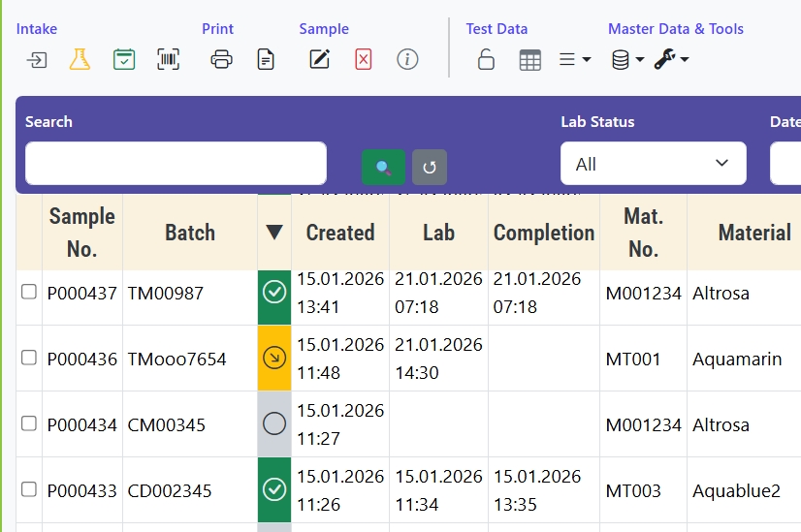Click the sample intake arrow icon
The image size is (801, 532).
click(37, 60)
